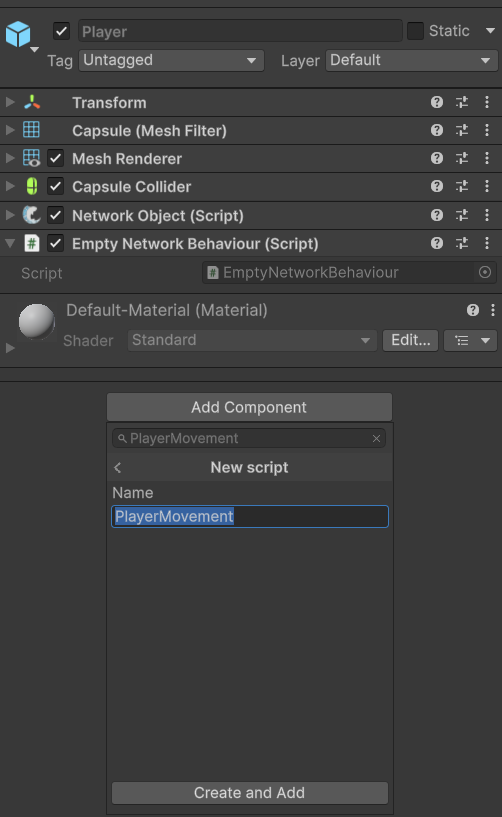Image resolution: width=502 pixels, height=817 pixels.
Task: Open help for Default-Material
Action: pos(473,311)
